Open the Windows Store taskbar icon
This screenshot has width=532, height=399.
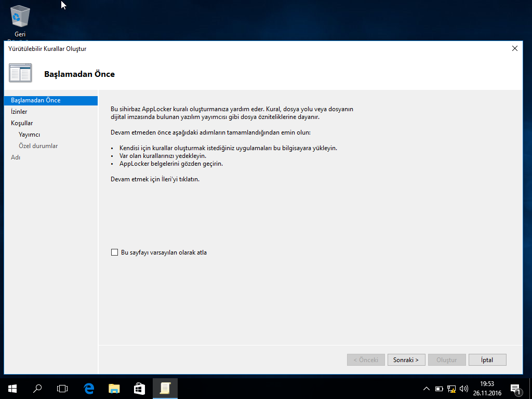[x=139, y=388]
